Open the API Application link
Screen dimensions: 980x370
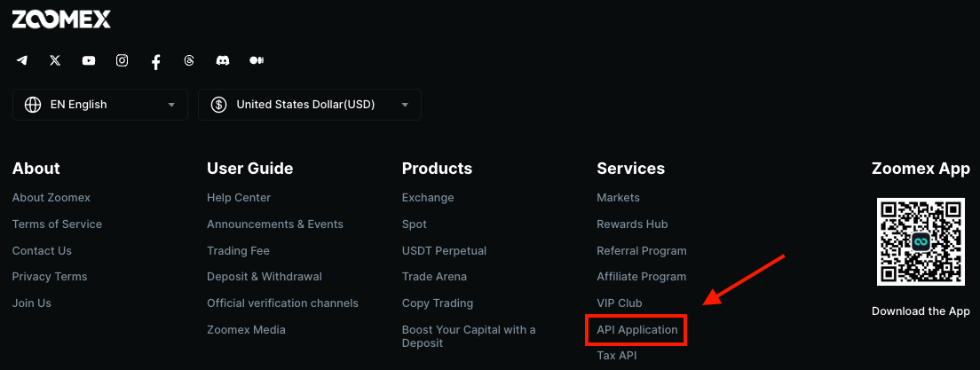pyautogui.click(x=636, y=330)
